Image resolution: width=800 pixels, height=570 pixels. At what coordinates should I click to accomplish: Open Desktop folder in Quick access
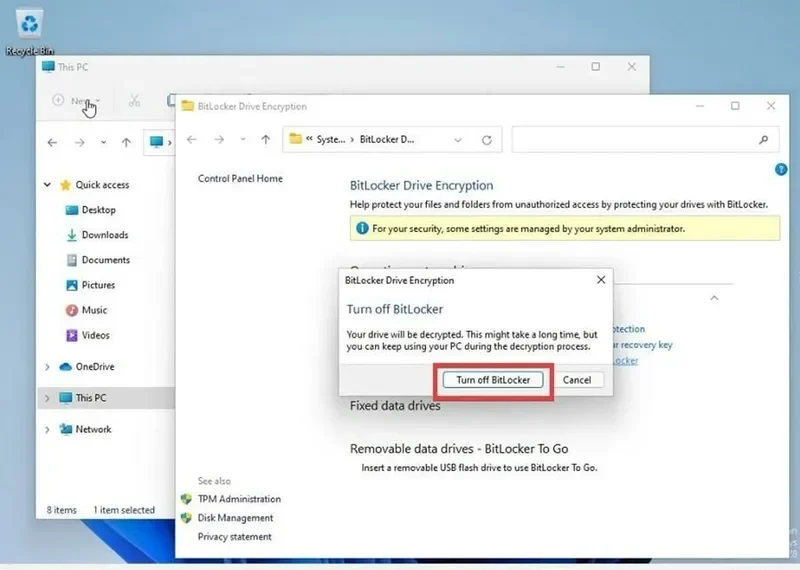pyautogui.click(x=98, y=210)
